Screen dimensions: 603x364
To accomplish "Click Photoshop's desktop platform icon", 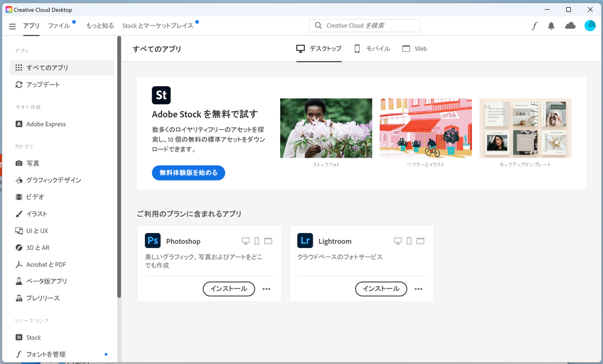I will point(246,241).
